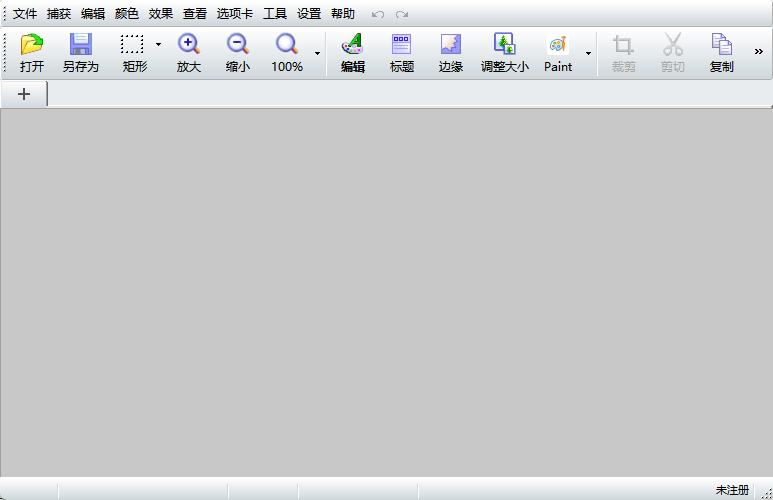The image size is (773, 500).
Task: Click the 裁剪 crop tool icon
Action: coord(624,53)
